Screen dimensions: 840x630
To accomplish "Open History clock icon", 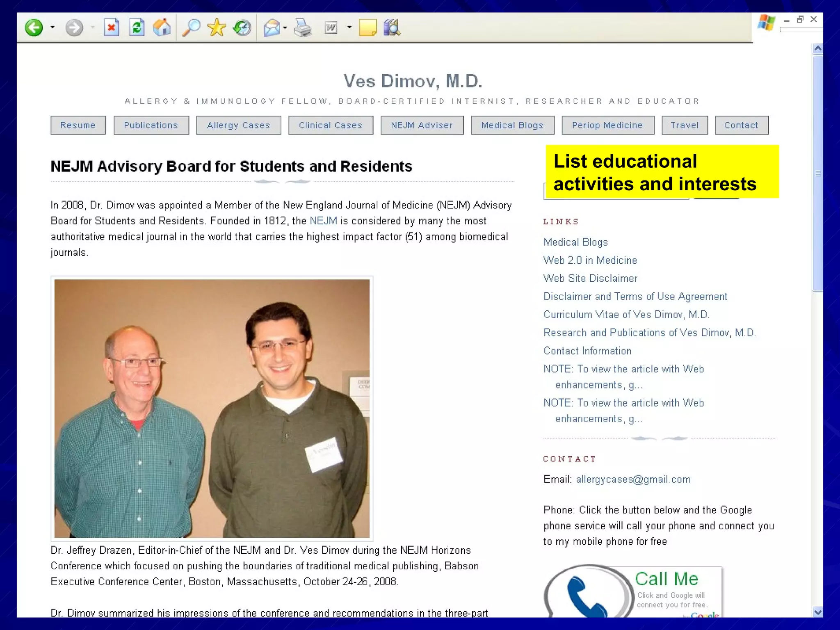I will click(x=242, y=28).
